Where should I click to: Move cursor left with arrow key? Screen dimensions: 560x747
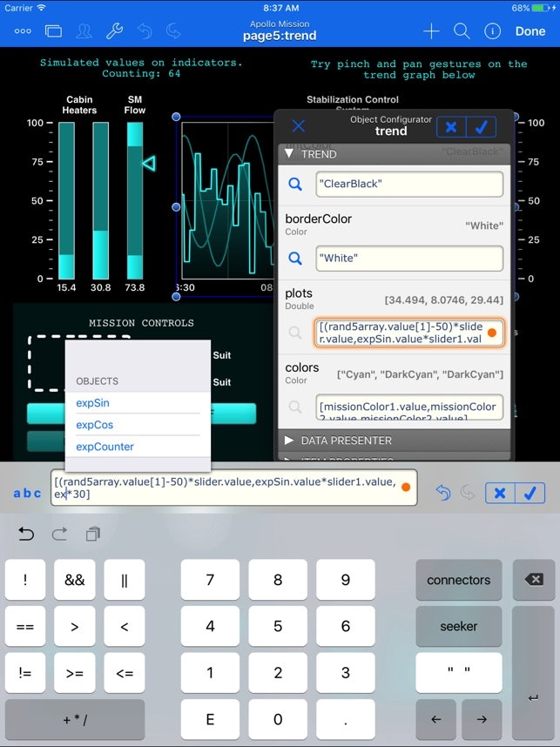point(436,719)
